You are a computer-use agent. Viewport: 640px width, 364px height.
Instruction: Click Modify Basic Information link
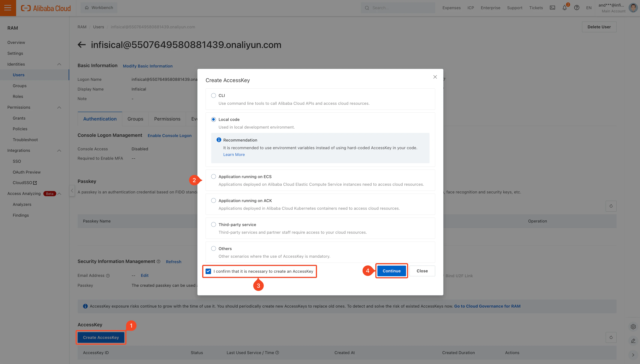click(x=148, y=66)
